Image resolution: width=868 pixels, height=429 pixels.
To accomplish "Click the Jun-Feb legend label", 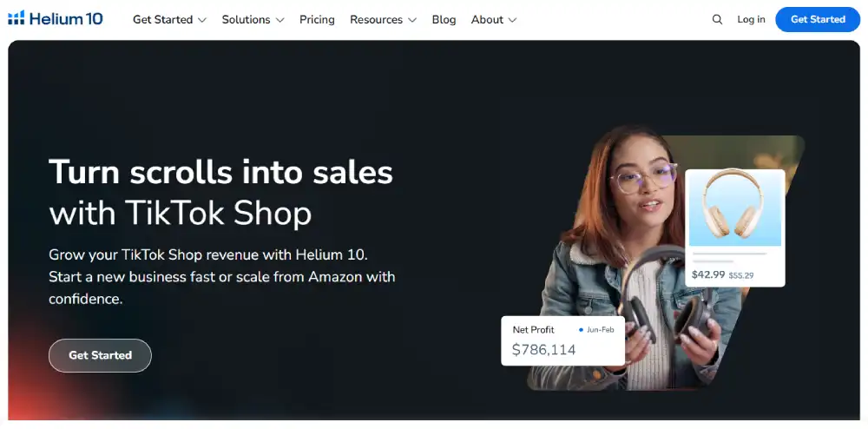I will coord(601,330).
